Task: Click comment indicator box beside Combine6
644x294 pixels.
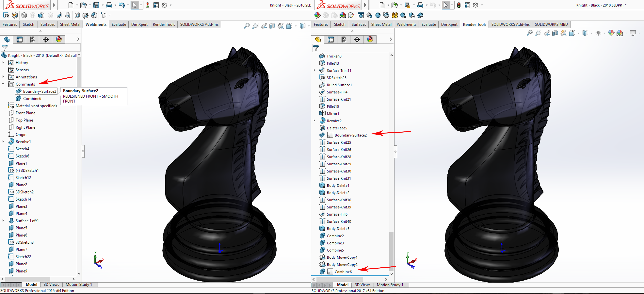Action: (330, 271)
